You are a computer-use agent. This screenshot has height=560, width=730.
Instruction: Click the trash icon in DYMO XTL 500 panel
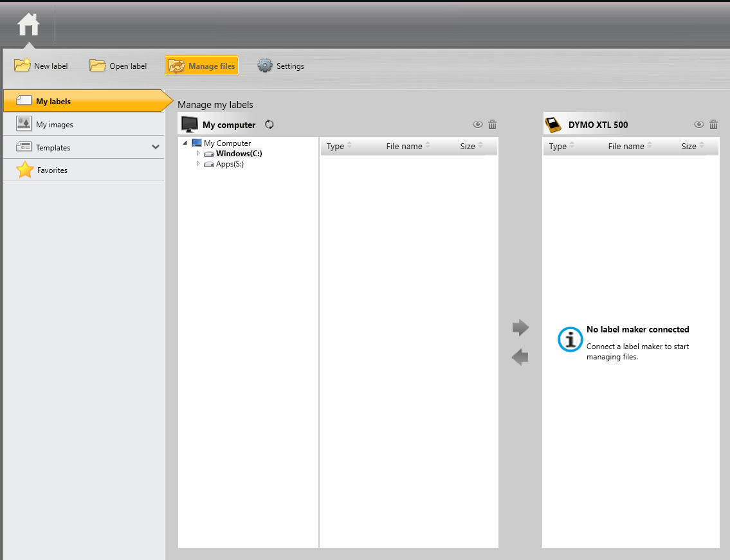pos(713,125)
